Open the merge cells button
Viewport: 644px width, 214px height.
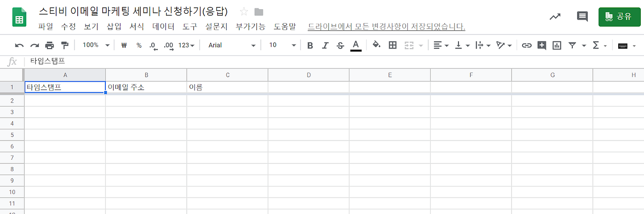(409, 45)
